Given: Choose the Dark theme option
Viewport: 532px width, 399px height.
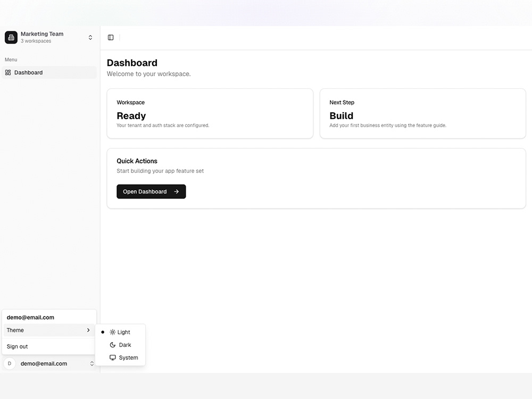Looking at the screenshot, I should coord(120,345).
